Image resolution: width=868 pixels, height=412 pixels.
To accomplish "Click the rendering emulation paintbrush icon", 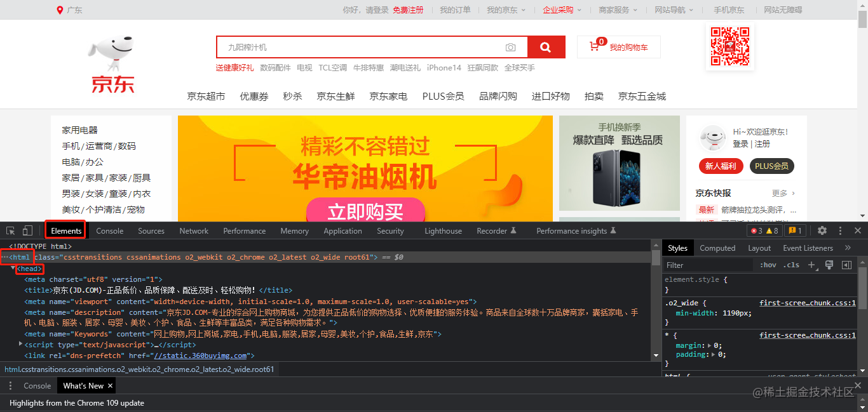I will click(829, 265).
